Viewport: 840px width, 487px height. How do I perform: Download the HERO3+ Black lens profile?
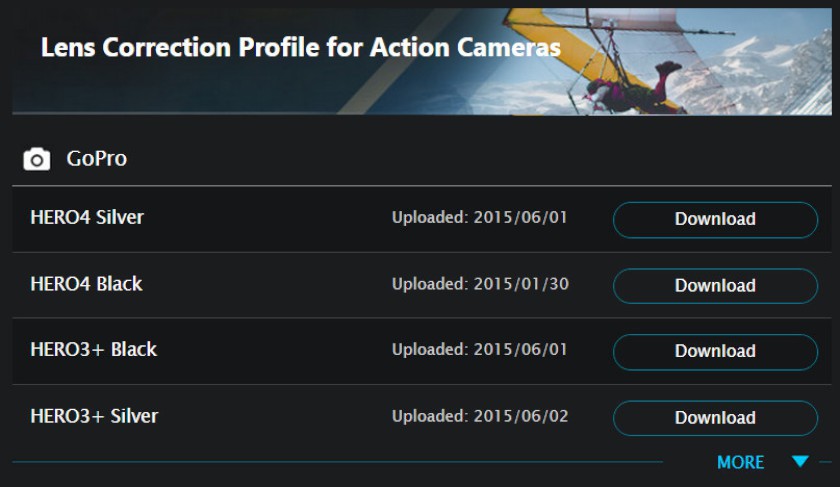click(715, 351)
